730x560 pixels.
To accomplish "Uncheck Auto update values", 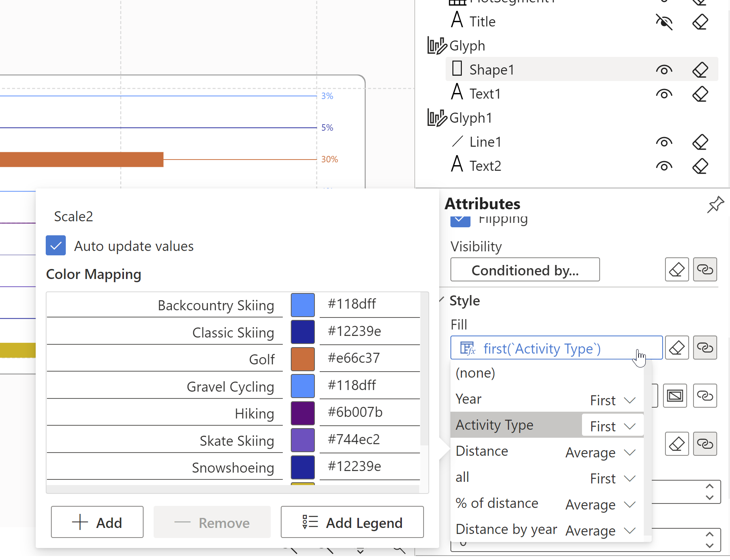I will [56, 245].
